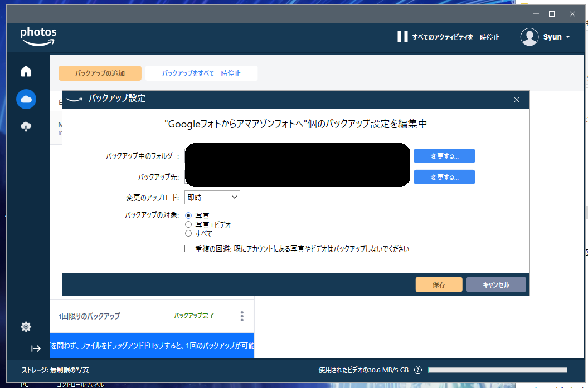This screenshot has height=388, width=588.
Task: Minimize the Amazon Photos window
Action: 536,14
